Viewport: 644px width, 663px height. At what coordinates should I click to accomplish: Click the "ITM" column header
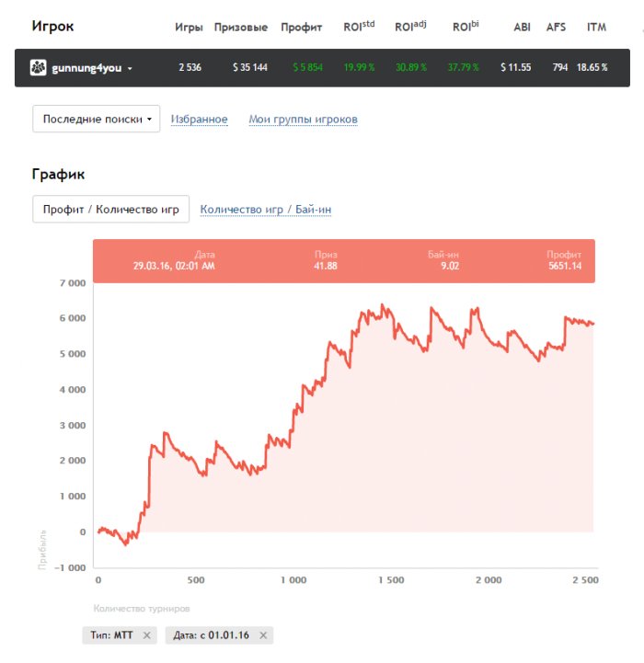click(596, 28)
